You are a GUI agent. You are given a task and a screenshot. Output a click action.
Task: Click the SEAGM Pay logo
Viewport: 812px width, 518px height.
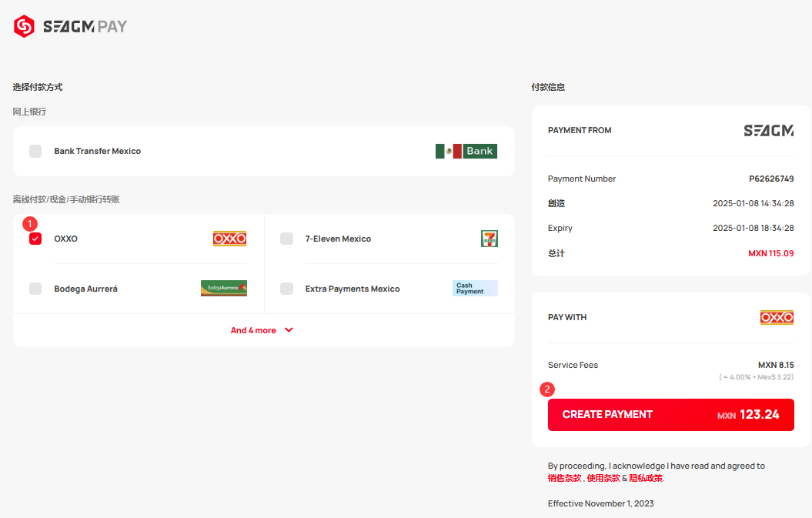70,26
